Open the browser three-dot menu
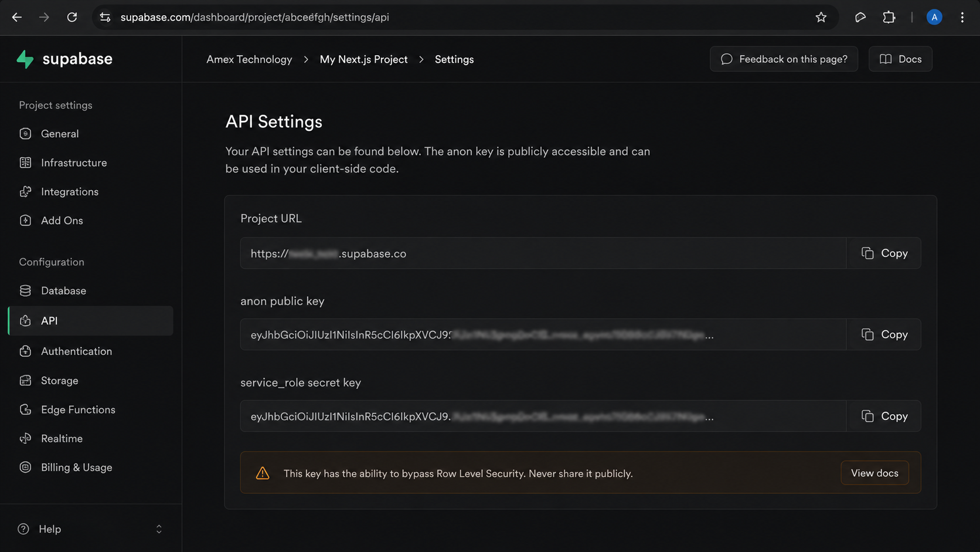 (x=962, y=18)
